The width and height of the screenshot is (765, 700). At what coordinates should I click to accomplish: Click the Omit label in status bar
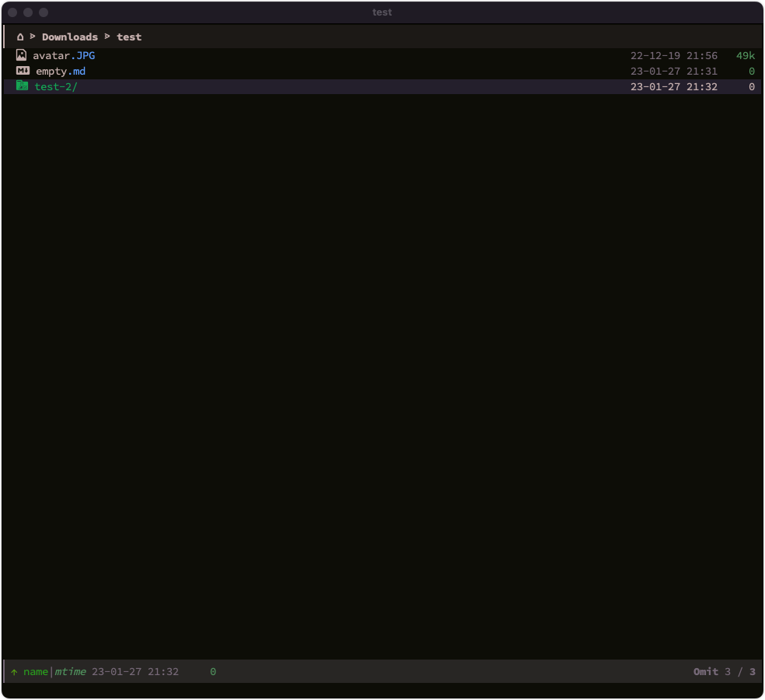point(706,672)
